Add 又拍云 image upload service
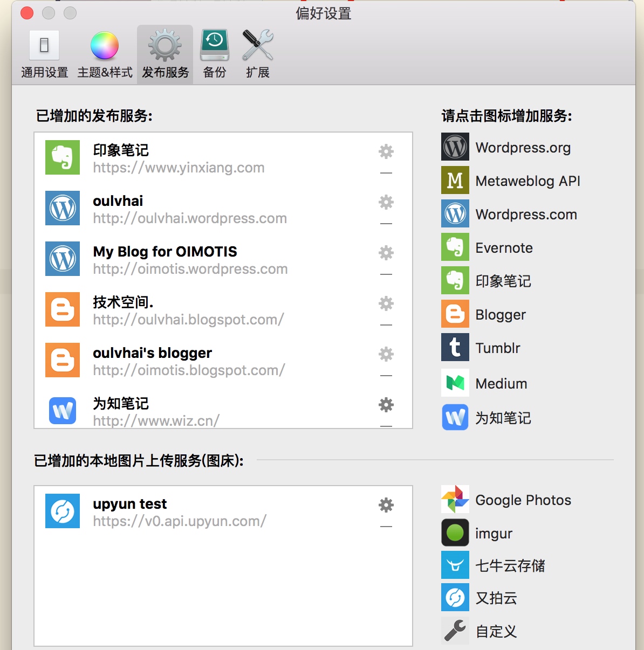Viewport: 644px width, 650px height. 455,598
